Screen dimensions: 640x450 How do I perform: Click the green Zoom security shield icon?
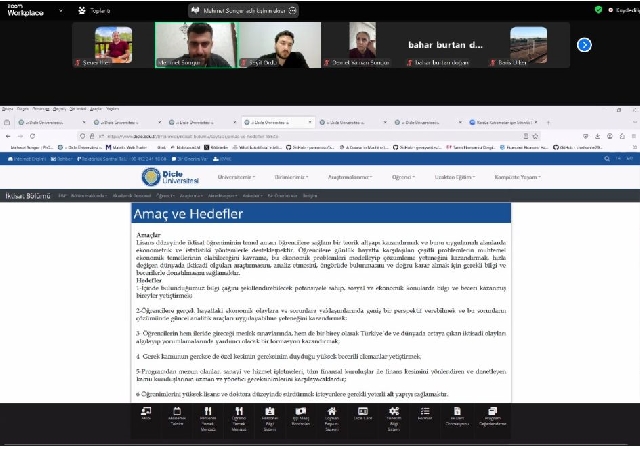click(x=598, y=10)
